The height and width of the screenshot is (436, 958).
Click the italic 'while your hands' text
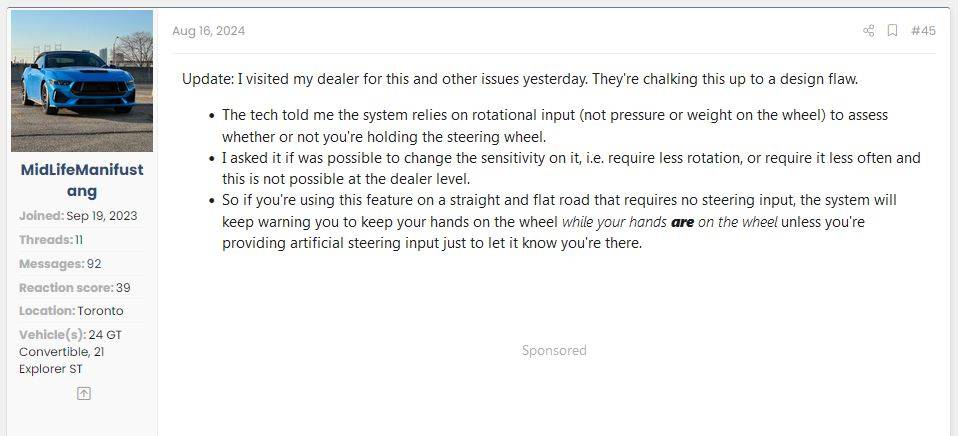point(614,222)
